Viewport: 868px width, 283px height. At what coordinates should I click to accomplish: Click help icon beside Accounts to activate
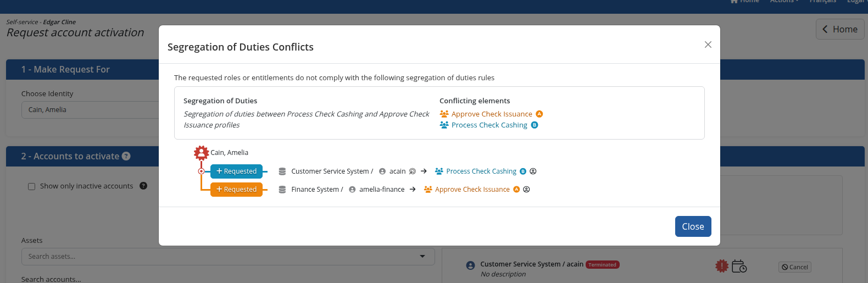(x=126, y=156)
